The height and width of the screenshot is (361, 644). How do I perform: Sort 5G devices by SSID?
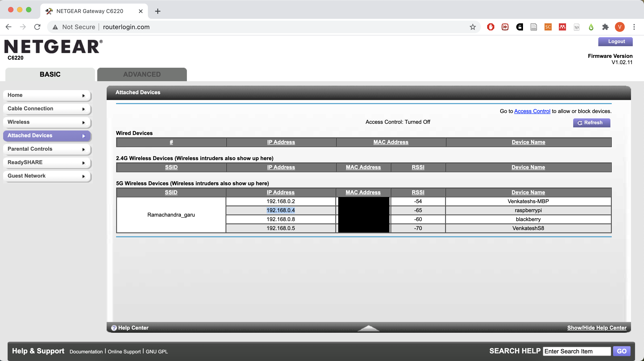pos(171,192)
